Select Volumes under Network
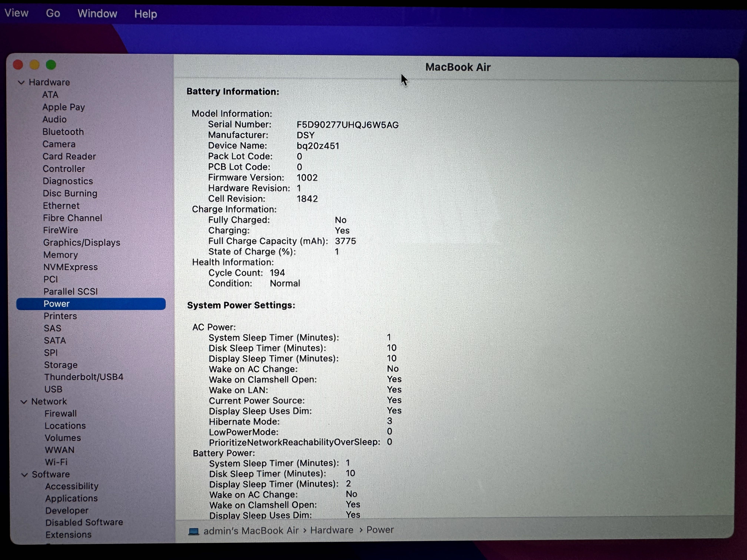This screenshot has height=560, width=747. 63,438
